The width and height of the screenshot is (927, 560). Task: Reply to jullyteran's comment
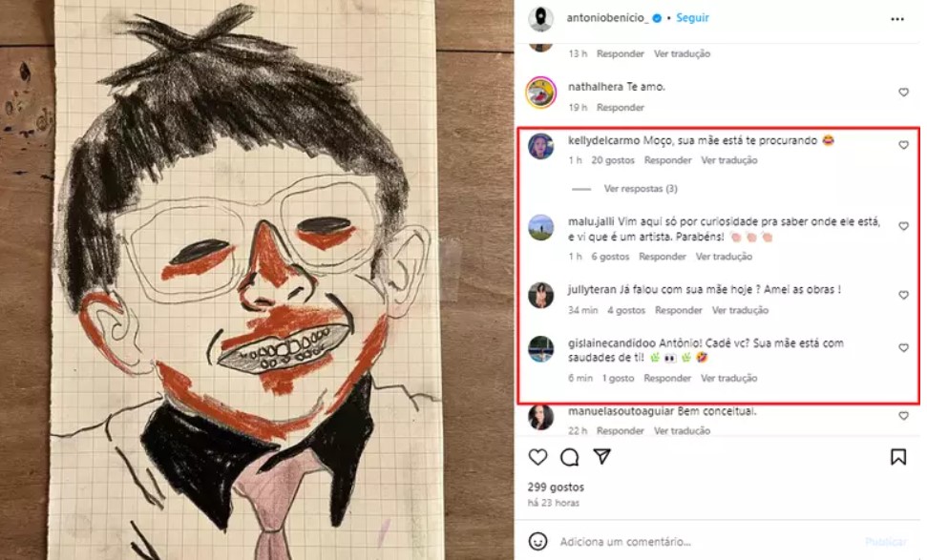pos(679,310)
